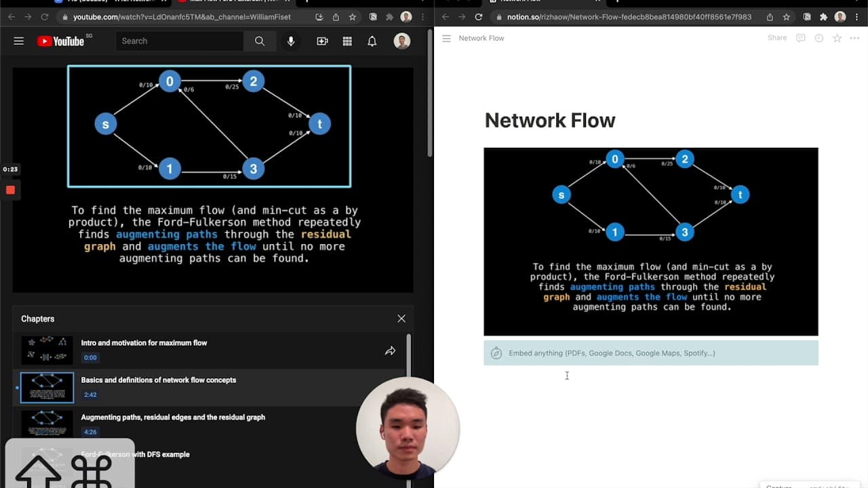The height and width of the screenshot is (488, 868).
Task: Open the extensions puzzle icon in Notion window
Action: click(823, 17)
